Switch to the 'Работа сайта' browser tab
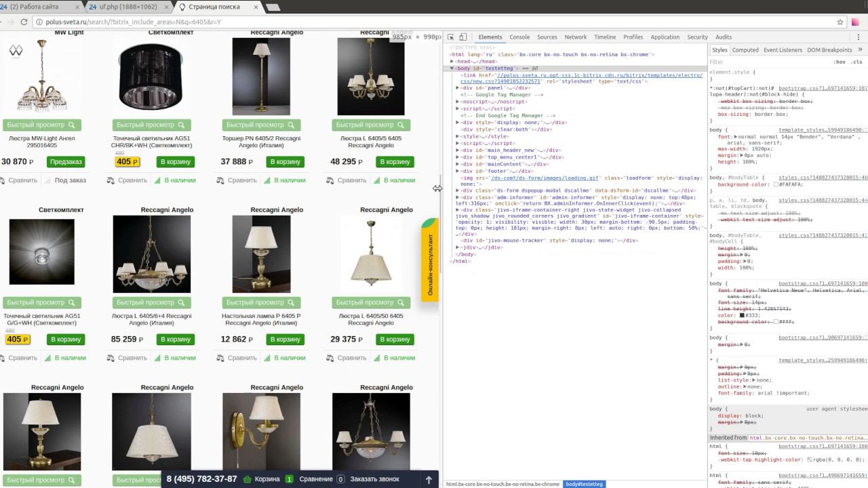The image size is (868, 488). [39, 7]
